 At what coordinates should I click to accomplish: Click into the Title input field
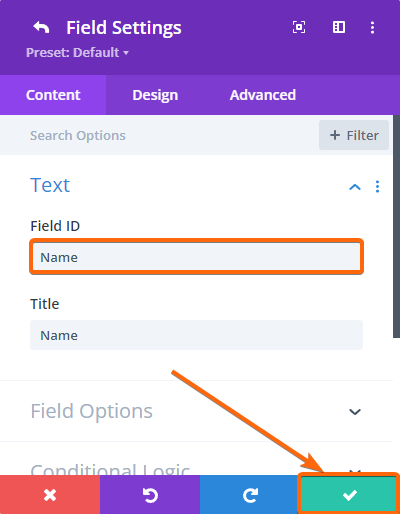(196, 335)
